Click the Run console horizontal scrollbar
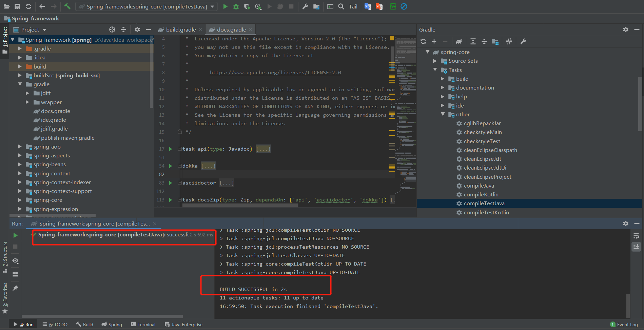This screenshot has height=330, width=644. [x=102, y=316]
